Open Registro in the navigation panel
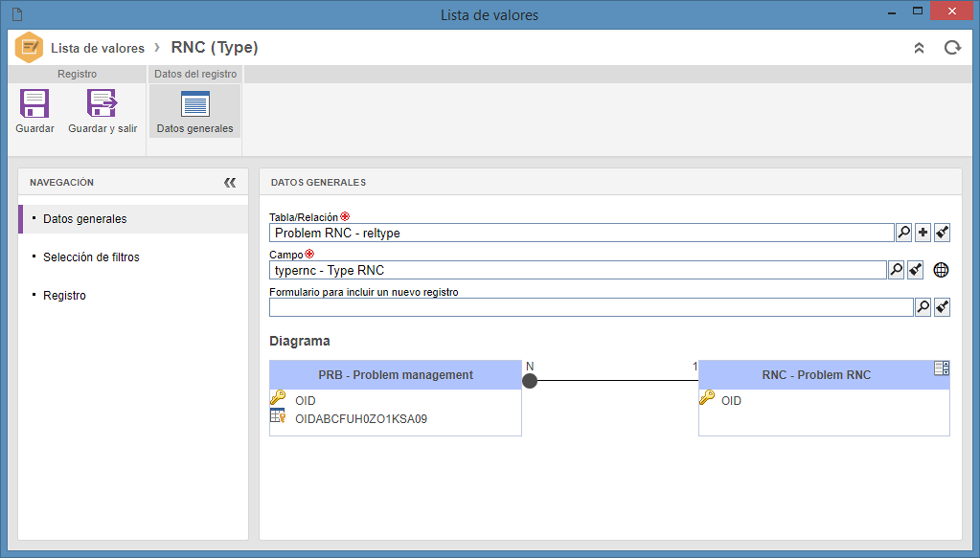This screenshot has height=558, width=980. pyautogui.click(x=64, y=295)
